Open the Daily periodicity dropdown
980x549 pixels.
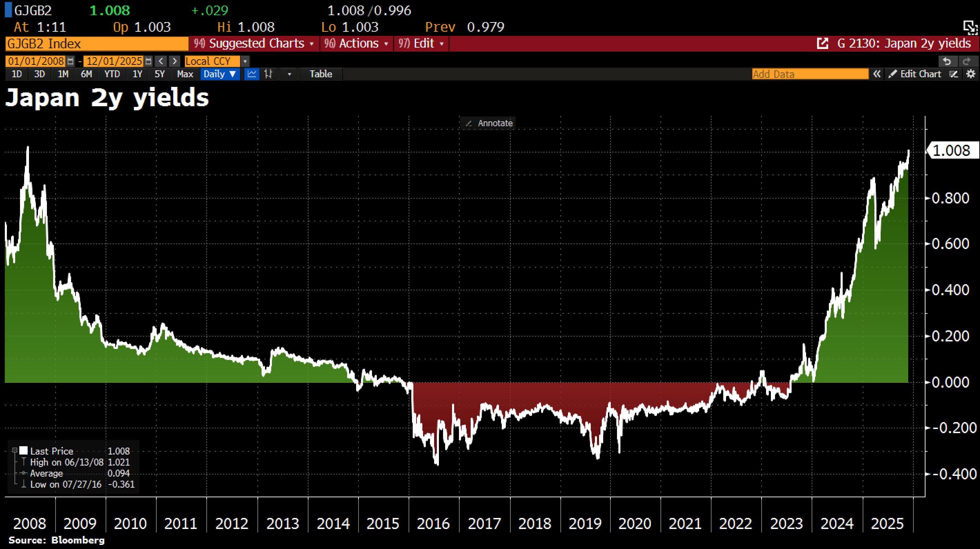coord(220,74)
